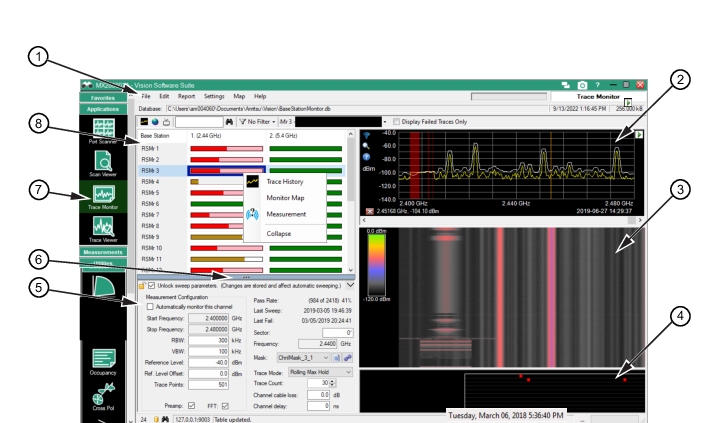Take a screenshot with the camera icon
713x423 pixels.
[582, 85]
